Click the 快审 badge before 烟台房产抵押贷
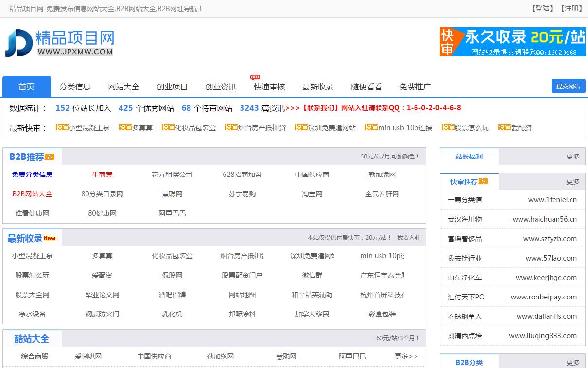Image resolution: width=588 pixels, height=368 pixels. pyautogui.click(x=231, y=127)
